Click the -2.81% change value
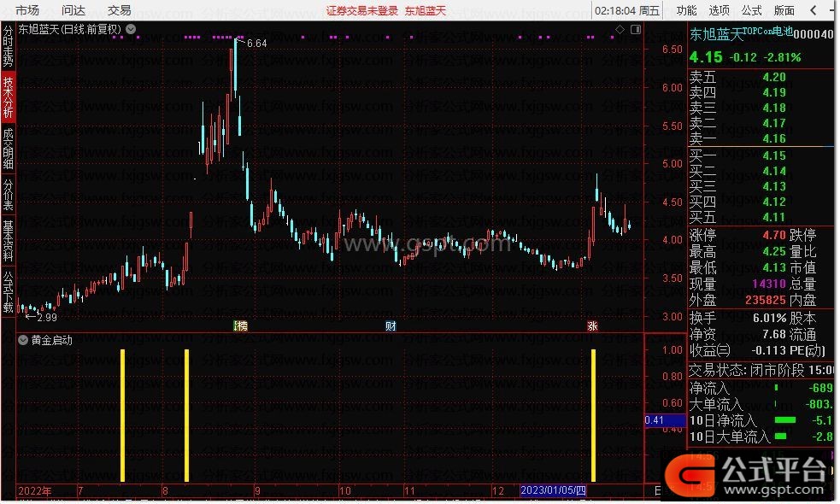This screenshot has height=504, width=840. click(x=782, y=57)
